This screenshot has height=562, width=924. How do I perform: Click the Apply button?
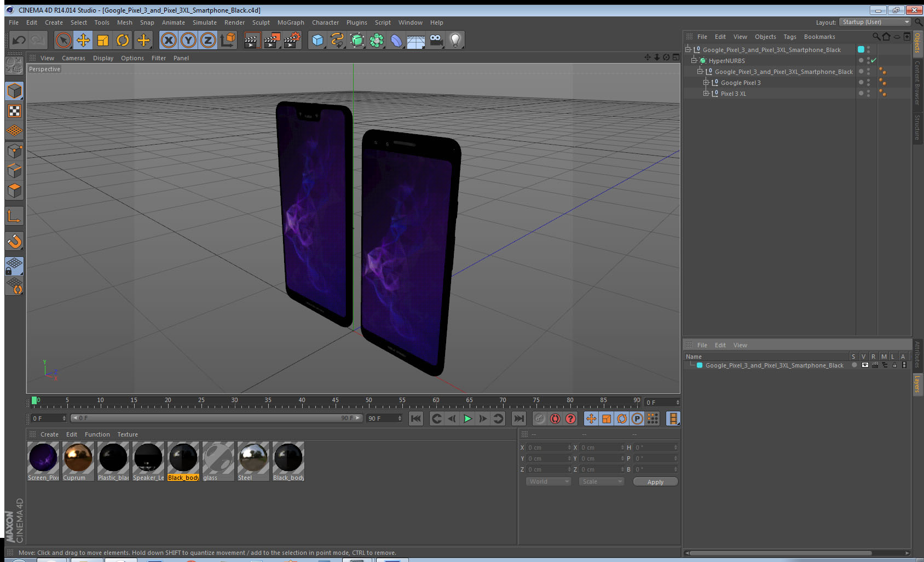pyautogui.click(x=655, y=482)
